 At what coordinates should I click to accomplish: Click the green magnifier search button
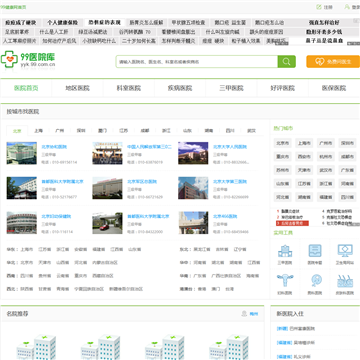tap(287, 62)
